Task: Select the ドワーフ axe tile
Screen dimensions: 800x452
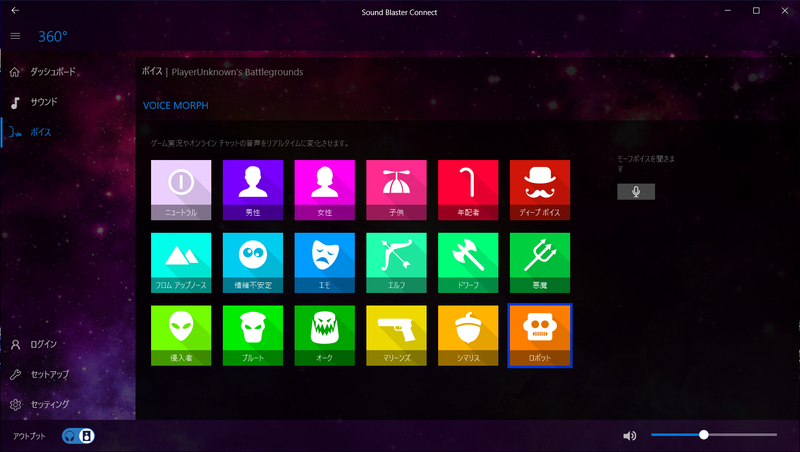Action: pyautogui.click(x=468, y=263)
